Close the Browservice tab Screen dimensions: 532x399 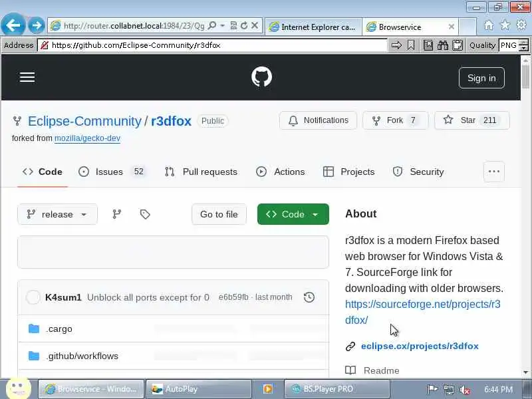(x=452, y=27)
